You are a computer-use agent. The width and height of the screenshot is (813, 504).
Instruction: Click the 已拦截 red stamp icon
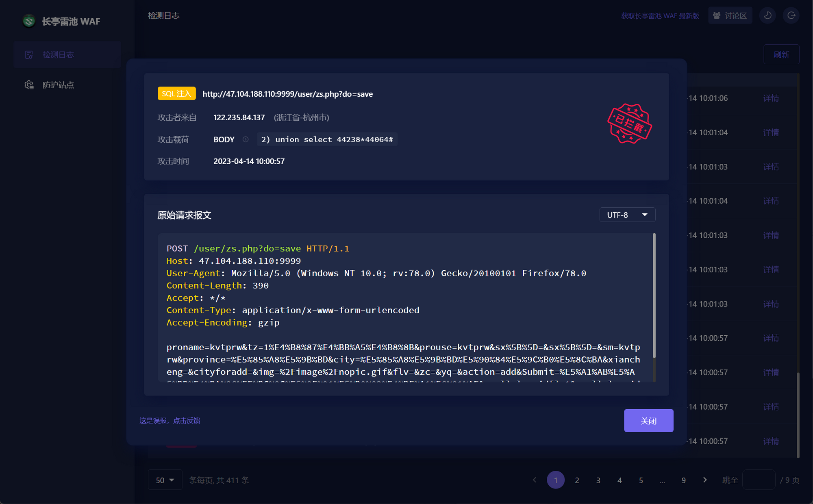coord(629,124)
